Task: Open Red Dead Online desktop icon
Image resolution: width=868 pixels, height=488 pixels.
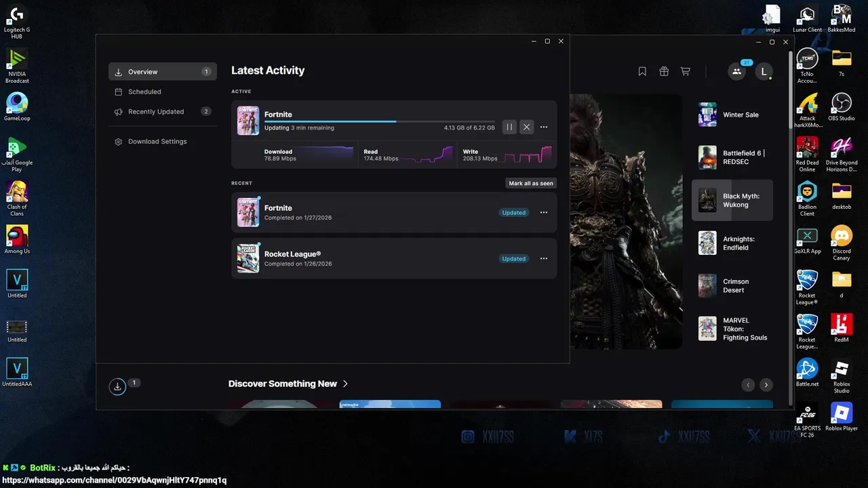Action: [807, 155]
